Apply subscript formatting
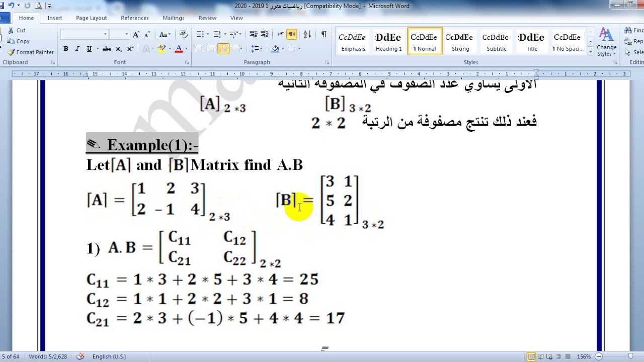Image resolution: width=644 pixels, height=362 pixels. pos(119,49)
